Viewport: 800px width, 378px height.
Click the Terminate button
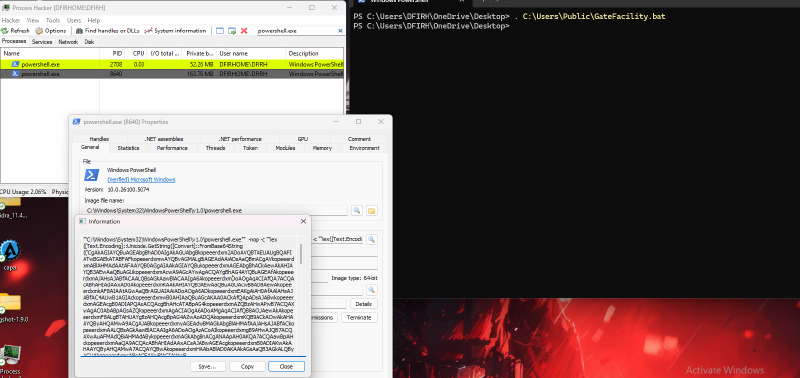point(359,317)
